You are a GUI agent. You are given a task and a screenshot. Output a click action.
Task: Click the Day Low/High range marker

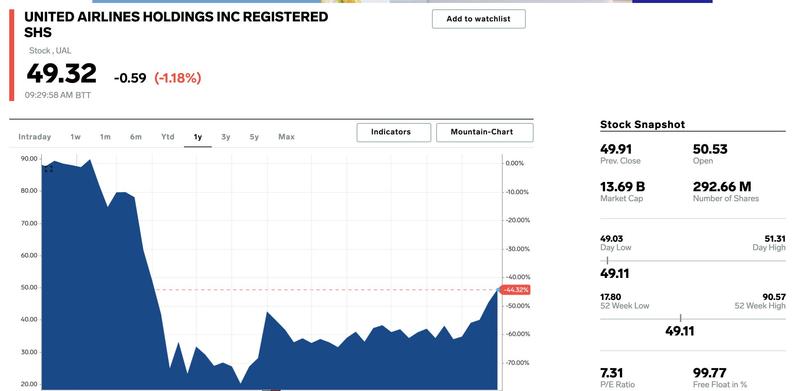pos(607,261)
